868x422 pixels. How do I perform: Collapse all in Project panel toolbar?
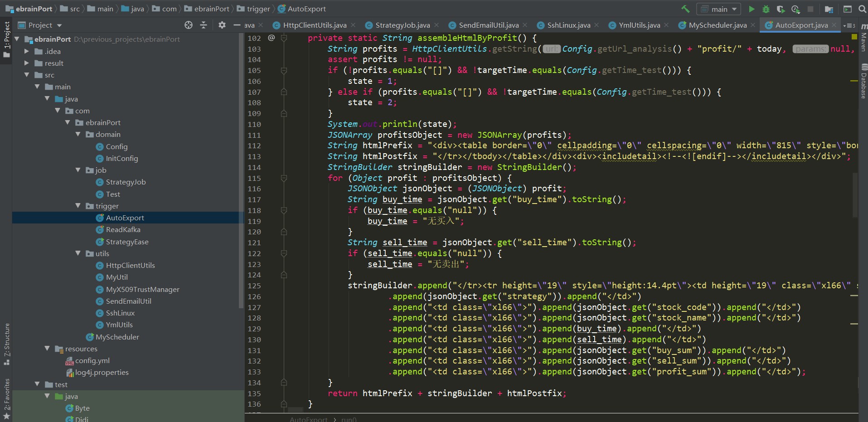coord(204,25)
